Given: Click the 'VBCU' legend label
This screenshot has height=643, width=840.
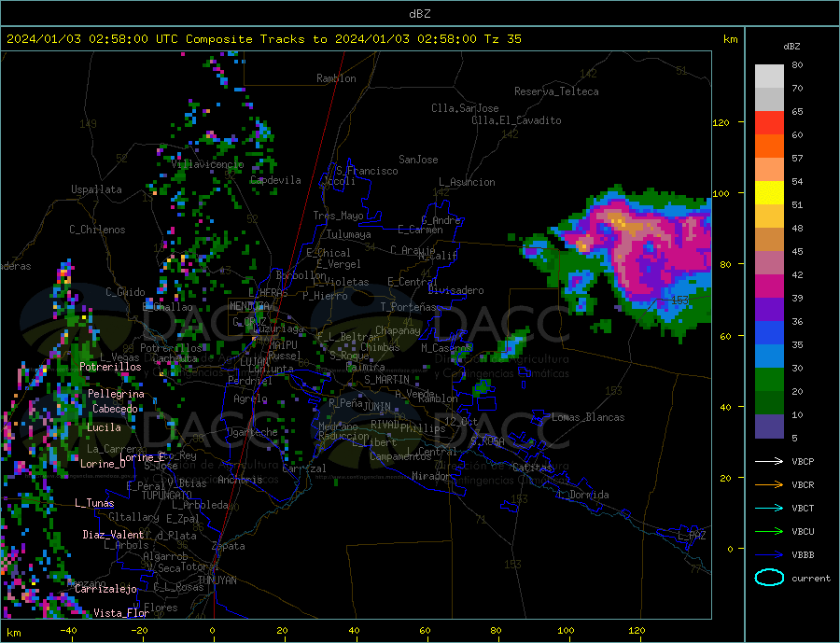Looking at the screenshot, I should (803, 532).
